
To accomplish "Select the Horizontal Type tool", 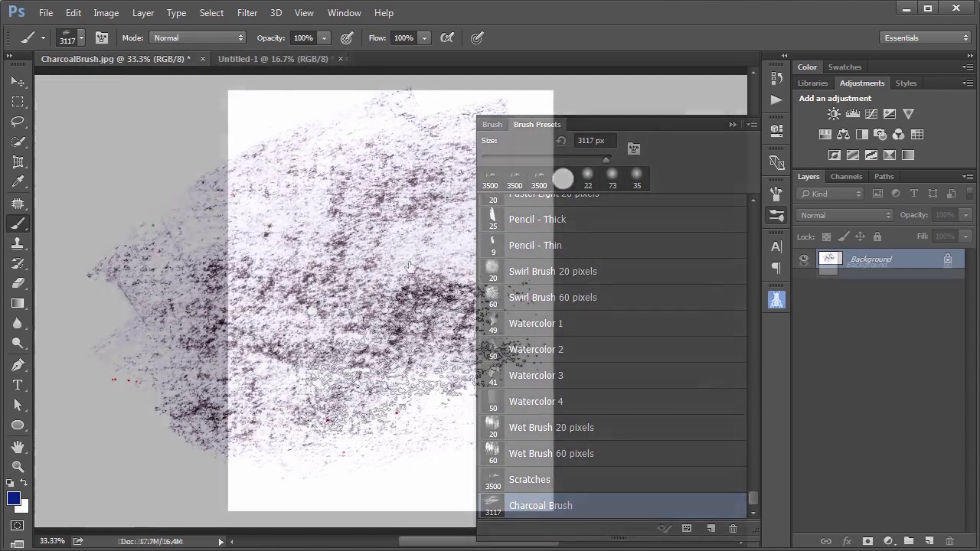I will (x=18, y=385).
